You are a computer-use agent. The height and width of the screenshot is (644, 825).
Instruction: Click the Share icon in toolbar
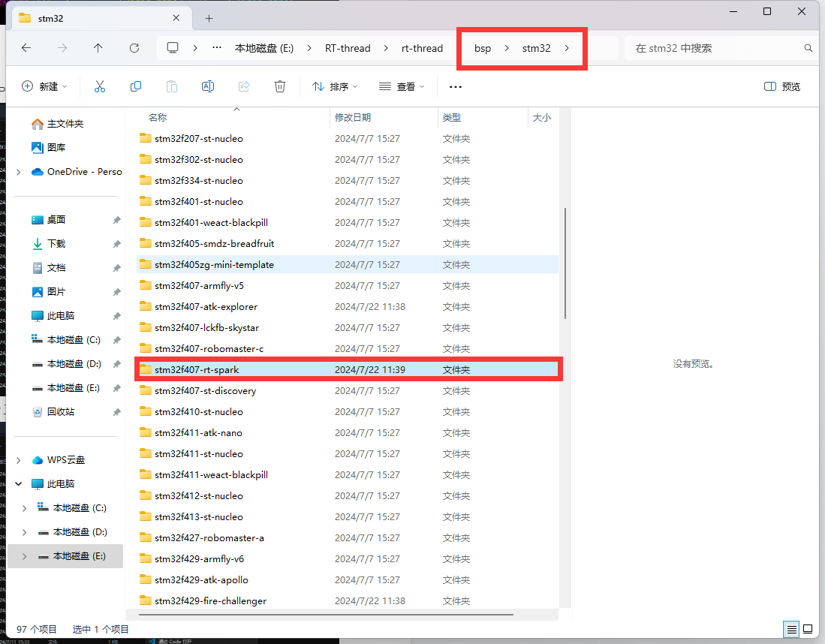(244, 86)
